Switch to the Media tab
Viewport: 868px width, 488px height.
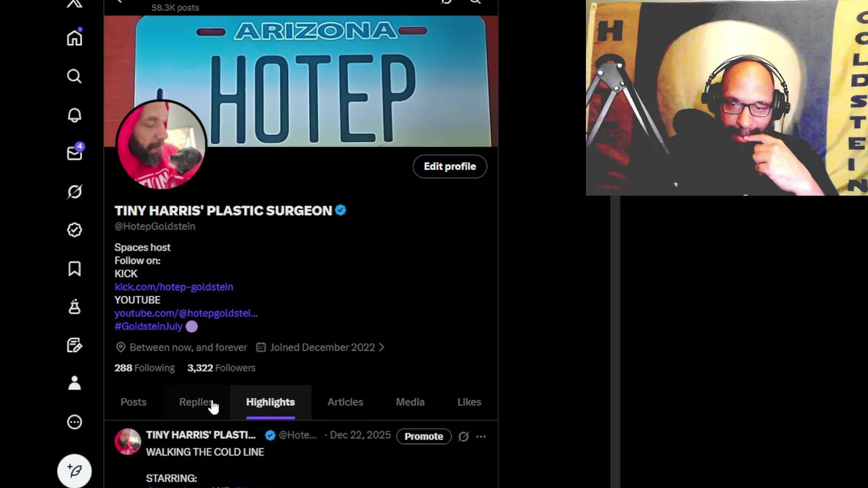410,402
